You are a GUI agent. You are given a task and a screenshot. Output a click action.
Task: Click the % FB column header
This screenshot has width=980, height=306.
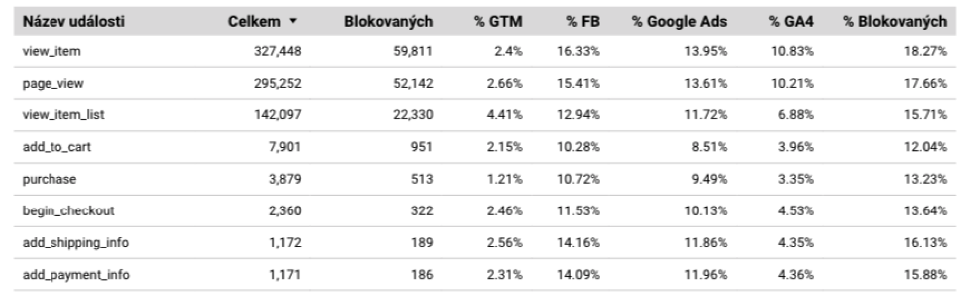[x=583, y=22]
